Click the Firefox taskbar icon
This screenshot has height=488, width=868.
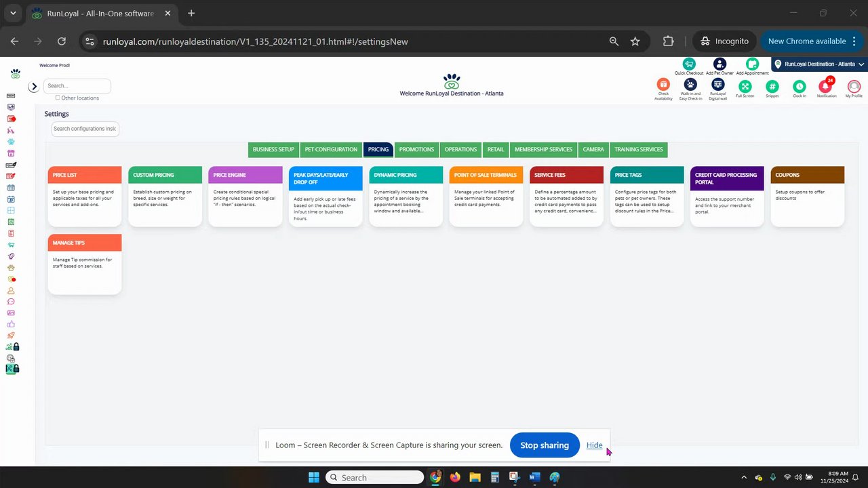(x=455, y=477)
